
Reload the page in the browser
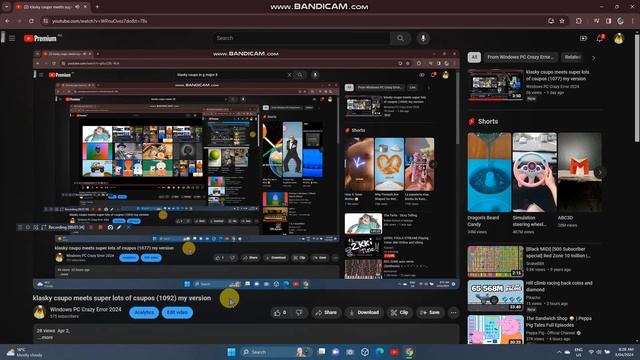click(31, 21)
